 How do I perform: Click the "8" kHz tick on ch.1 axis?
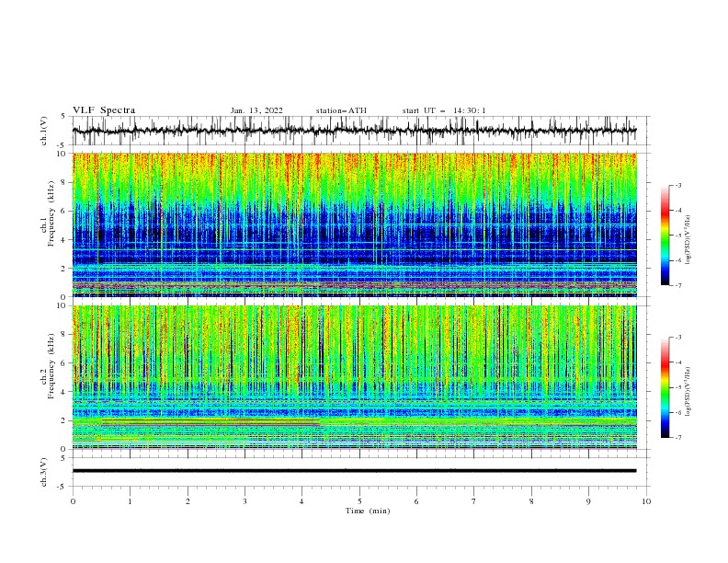(65, 182)
